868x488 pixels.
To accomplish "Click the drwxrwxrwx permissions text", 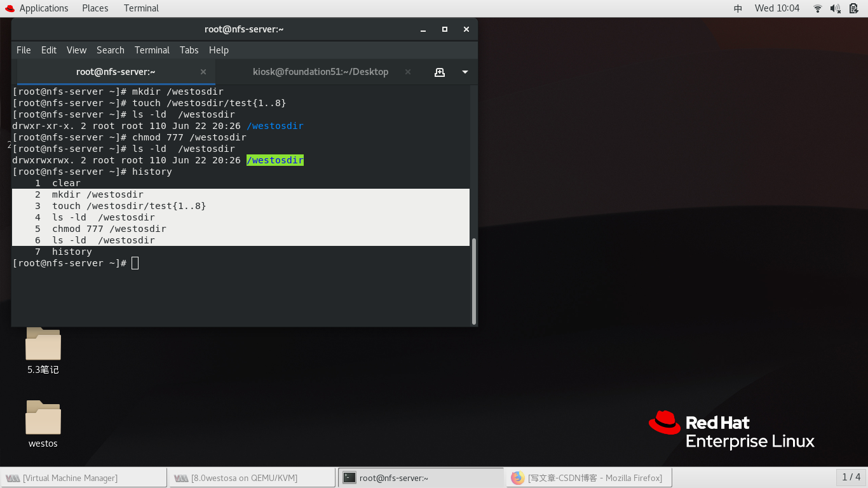I will click(43, 160).
